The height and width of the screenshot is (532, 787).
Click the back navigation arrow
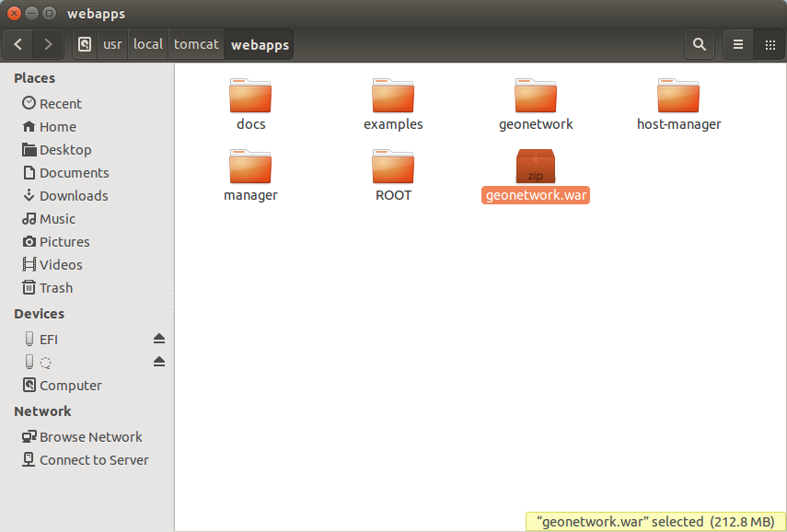[x=18, y=44]
